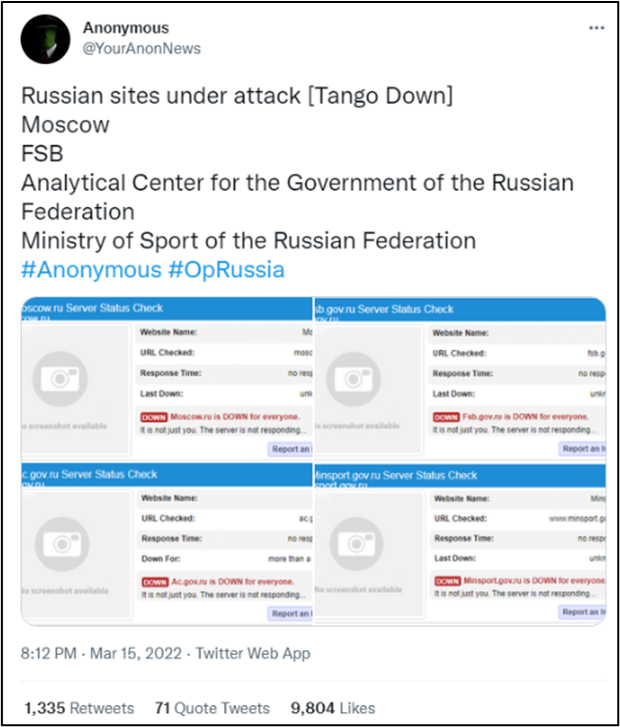Image resolution: width=620 pixels, height=727 pixels.
Task: Open the Ac.gov.ru status check image
Action: 167,544
